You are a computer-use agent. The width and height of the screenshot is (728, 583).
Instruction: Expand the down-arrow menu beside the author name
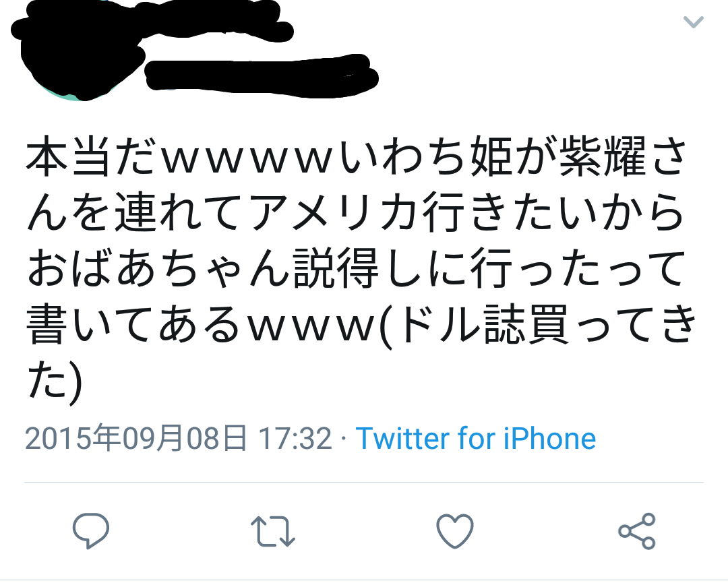693,22
